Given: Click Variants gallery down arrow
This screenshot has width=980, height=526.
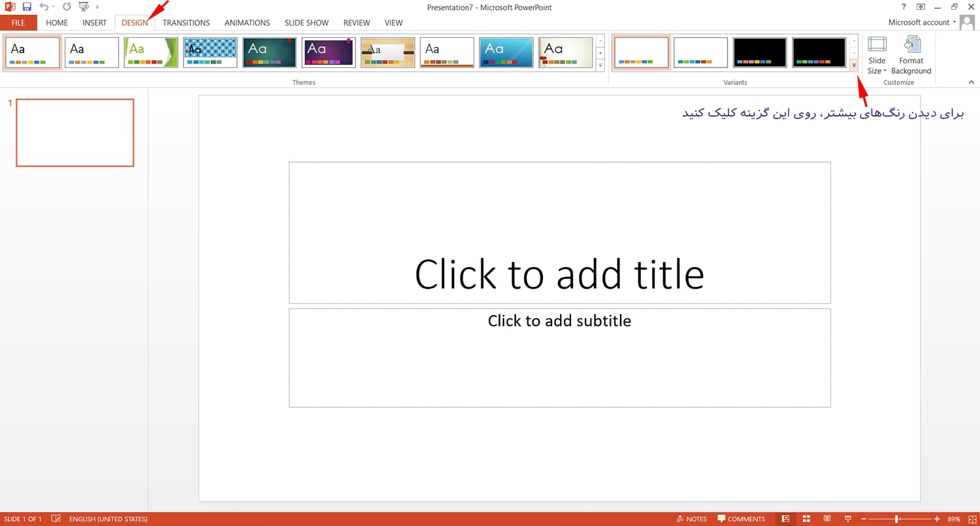Looking at the screenshot, I should 854,53.
